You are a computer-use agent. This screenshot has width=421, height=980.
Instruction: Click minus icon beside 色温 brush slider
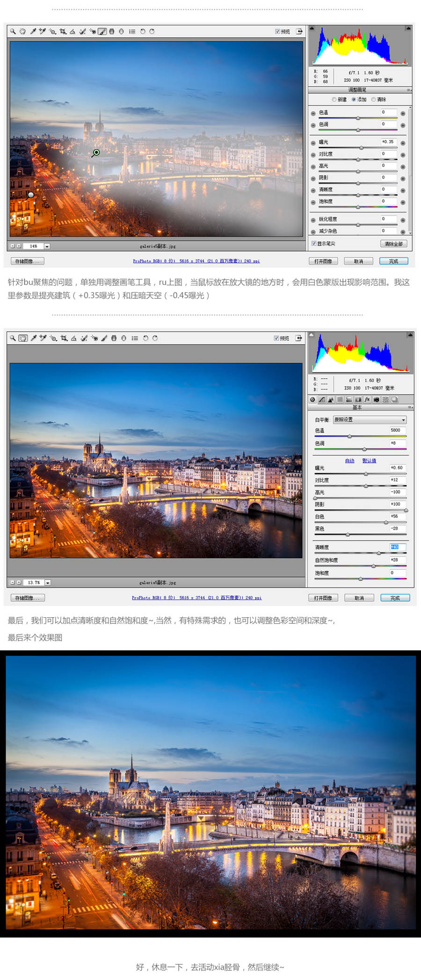(313, 113)
